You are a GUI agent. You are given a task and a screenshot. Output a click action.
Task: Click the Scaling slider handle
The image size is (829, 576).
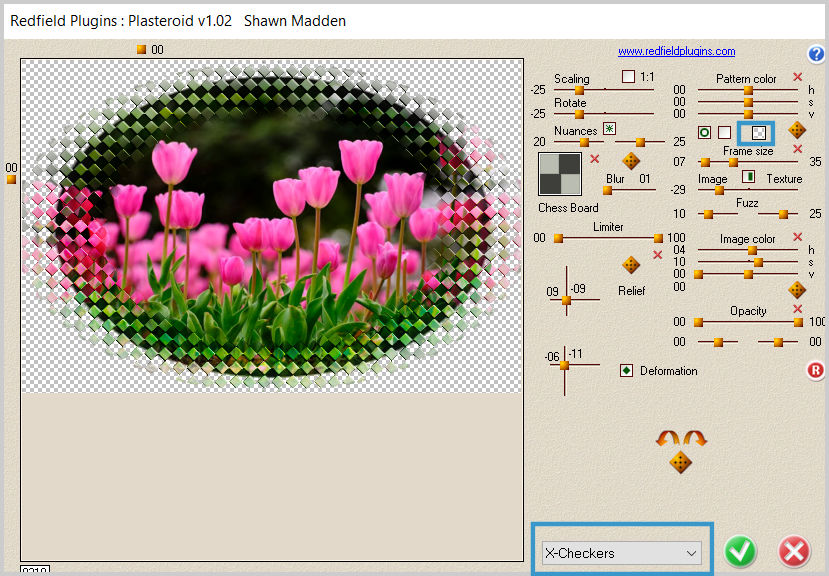(579, 90)
